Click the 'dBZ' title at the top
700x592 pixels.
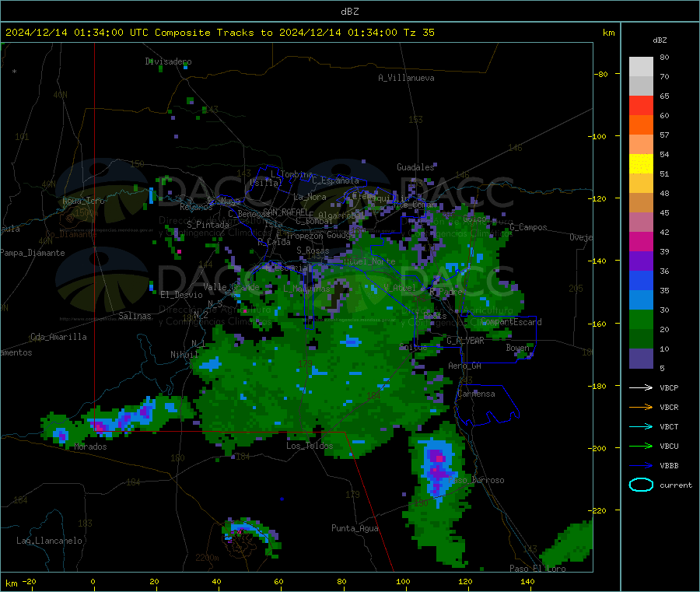click(x=349, y=12)
